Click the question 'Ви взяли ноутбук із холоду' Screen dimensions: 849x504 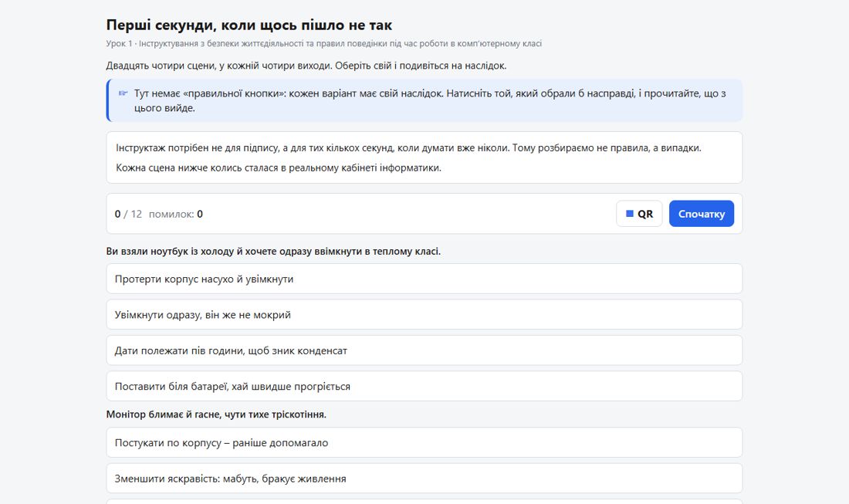pos(273,251)
